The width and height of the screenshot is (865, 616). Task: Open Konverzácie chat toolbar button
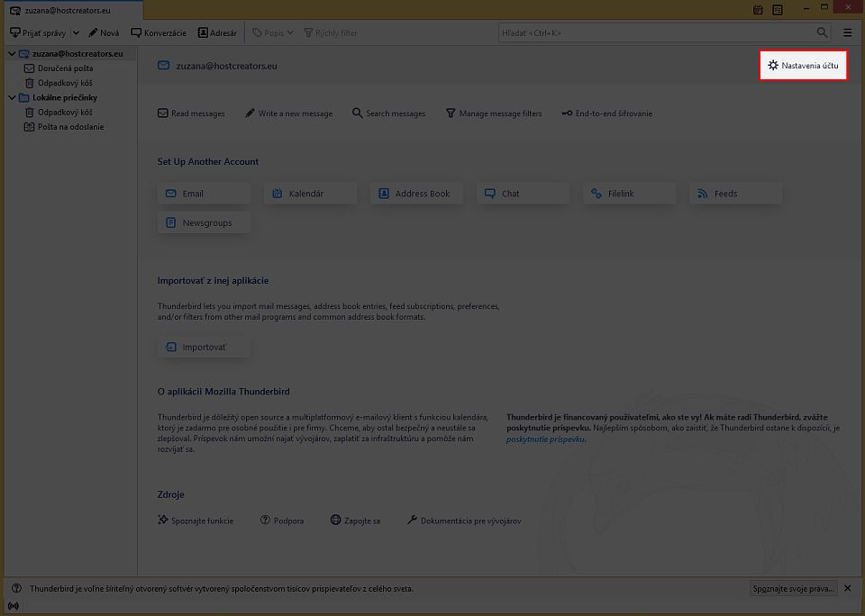(159, 33)
